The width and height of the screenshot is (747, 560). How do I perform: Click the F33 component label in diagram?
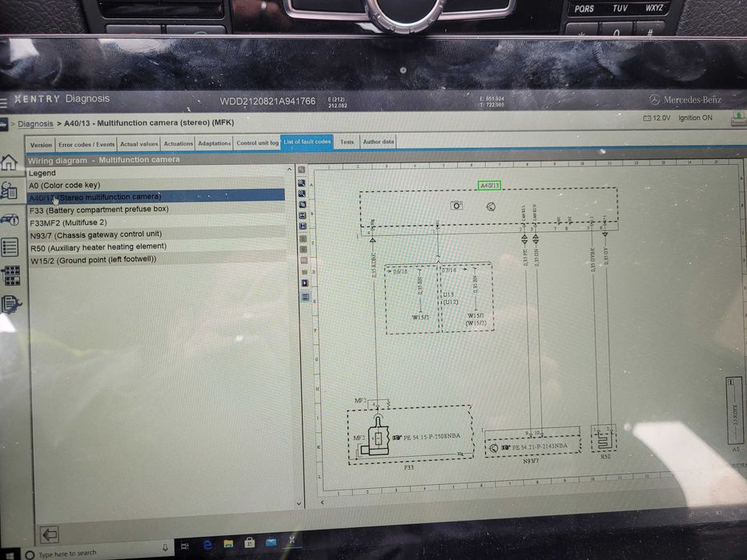pos(409,468)
